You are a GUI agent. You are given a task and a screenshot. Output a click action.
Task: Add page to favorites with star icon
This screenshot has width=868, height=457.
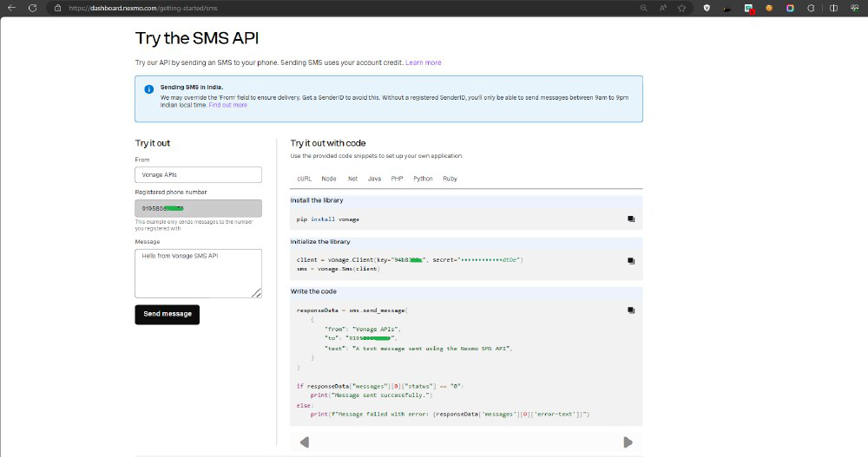682,9
